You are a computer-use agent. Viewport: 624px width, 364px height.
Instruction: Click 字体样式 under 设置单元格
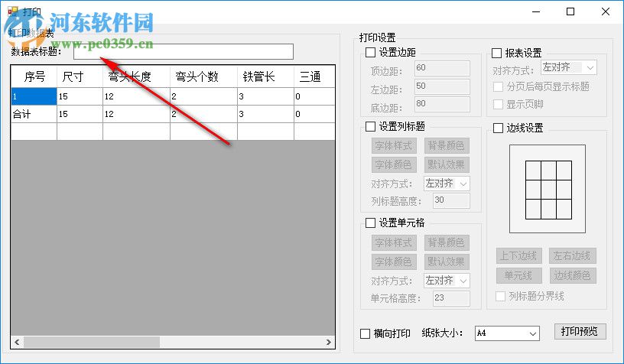394,242
